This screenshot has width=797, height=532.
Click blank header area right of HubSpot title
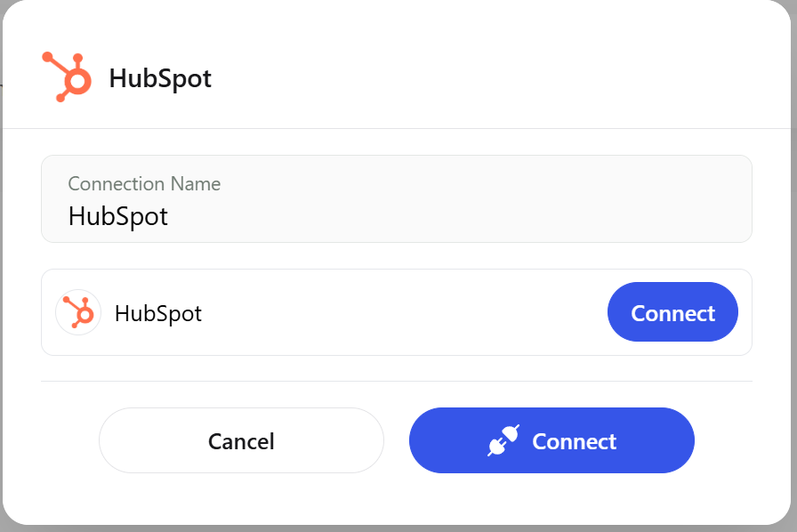(498, 79)
